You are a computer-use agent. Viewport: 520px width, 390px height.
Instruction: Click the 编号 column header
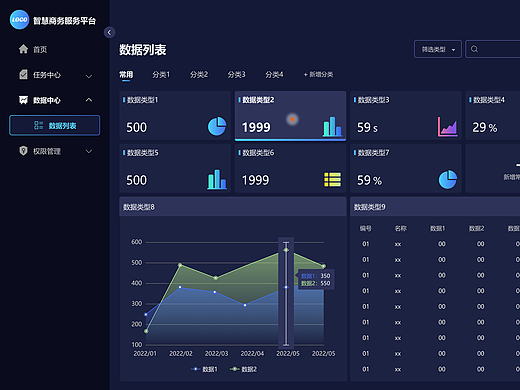pyautogui.click(x=366, y=228)
